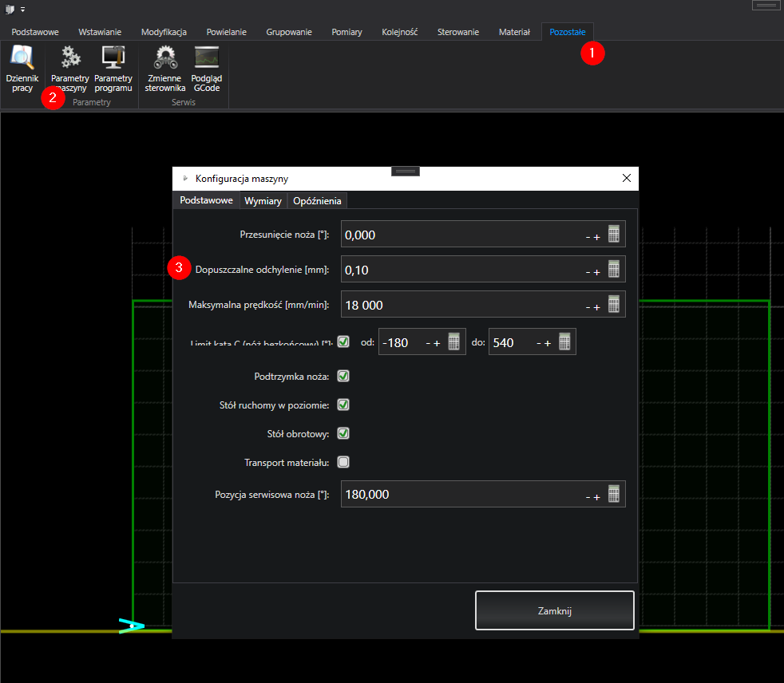Switch to the Wymiary tab

[263, 201]
